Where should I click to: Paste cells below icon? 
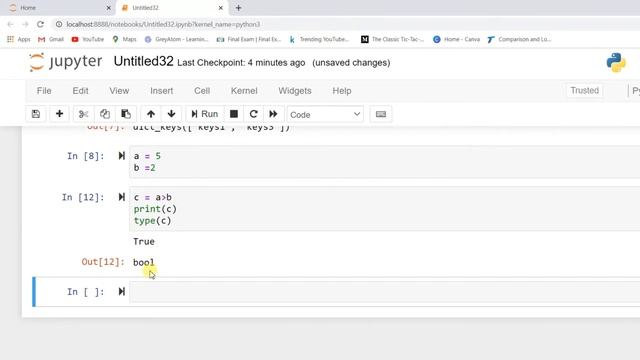[x=126, y=114]
